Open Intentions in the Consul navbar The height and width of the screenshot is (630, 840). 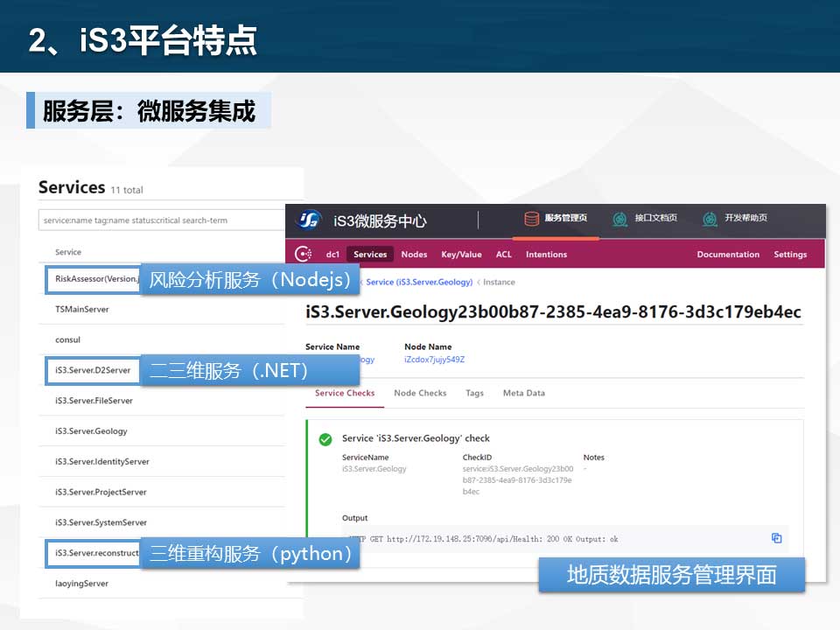(x=546, y=255)
